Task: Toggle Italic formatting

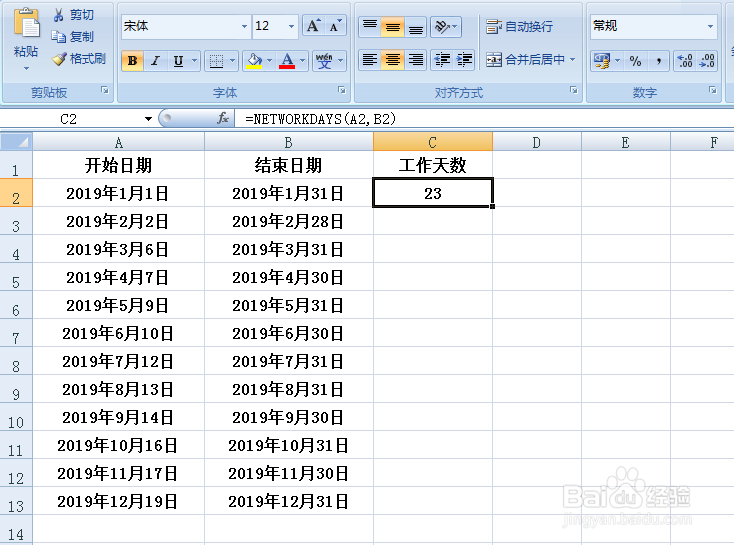Action: [155, 61]
